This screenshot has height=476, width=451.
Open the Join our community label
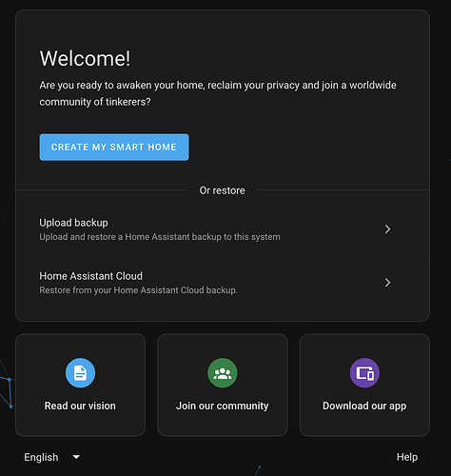tap(223, 406)
